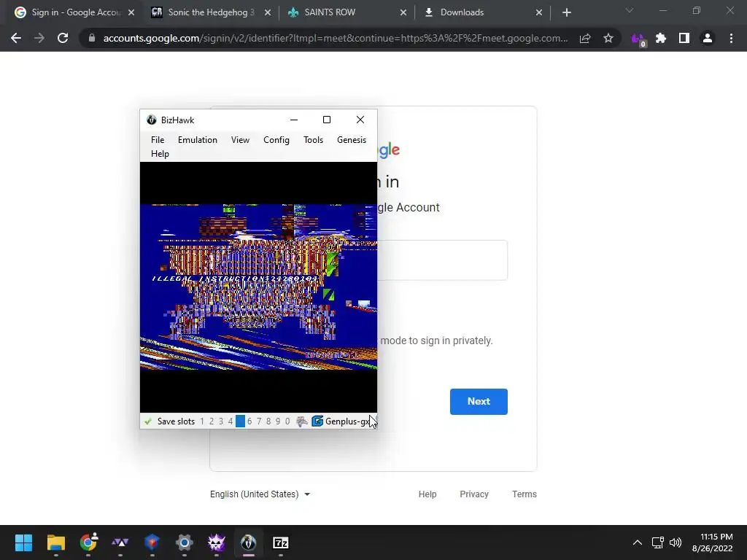Click the emulated game screen in BizHawk

click(258, 287)
